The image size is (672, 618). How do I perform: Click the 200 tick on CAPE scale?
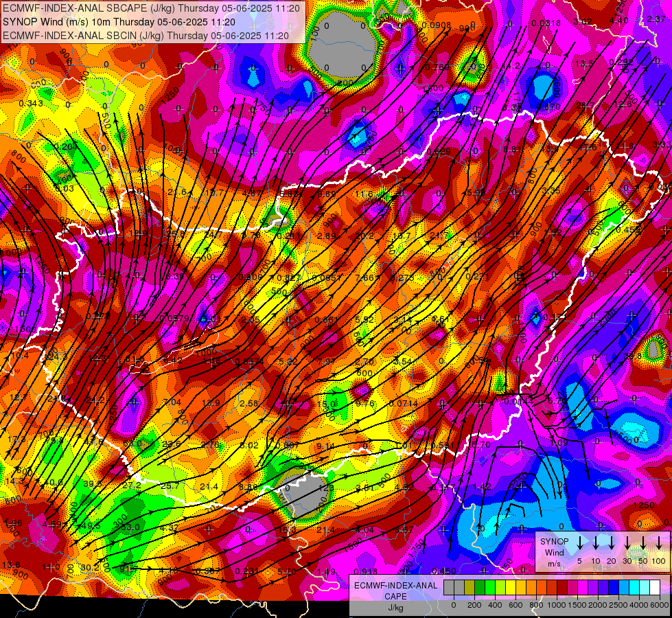(x=474, y=605)
